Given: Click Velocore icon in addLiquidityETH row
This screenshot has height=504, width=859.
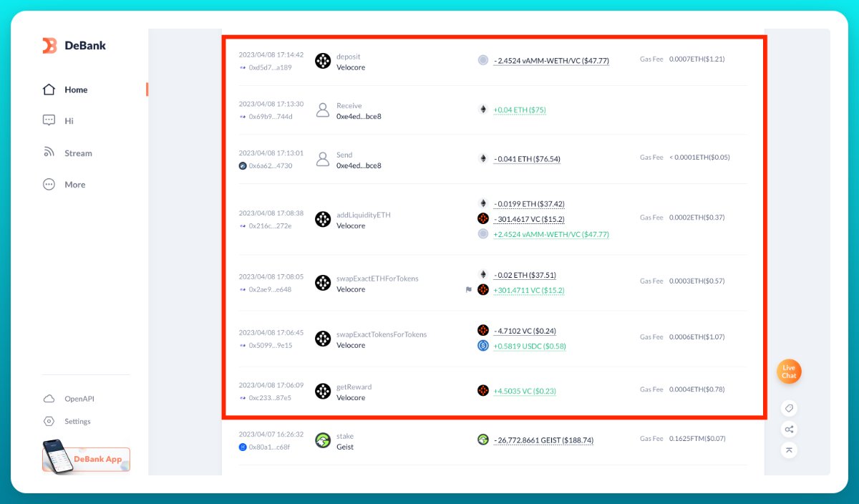Looking at the screenshot, I should point(323,219).
